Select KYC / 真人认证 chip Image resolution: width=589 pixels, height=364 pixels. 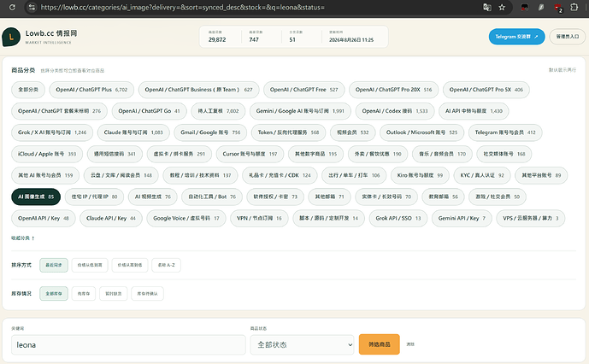482,175
